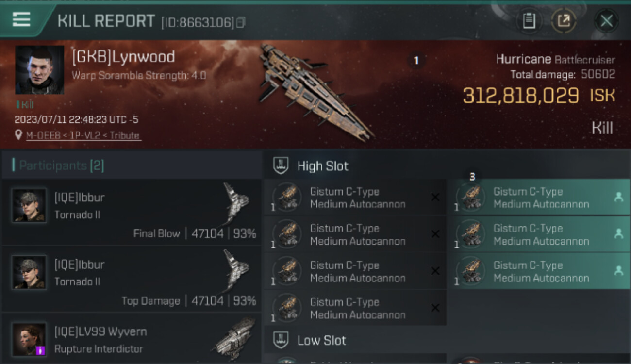Screen dimensions: 631x364
Task: Click the X on fourth destroyed Autocannon
Action: [435, 308]
